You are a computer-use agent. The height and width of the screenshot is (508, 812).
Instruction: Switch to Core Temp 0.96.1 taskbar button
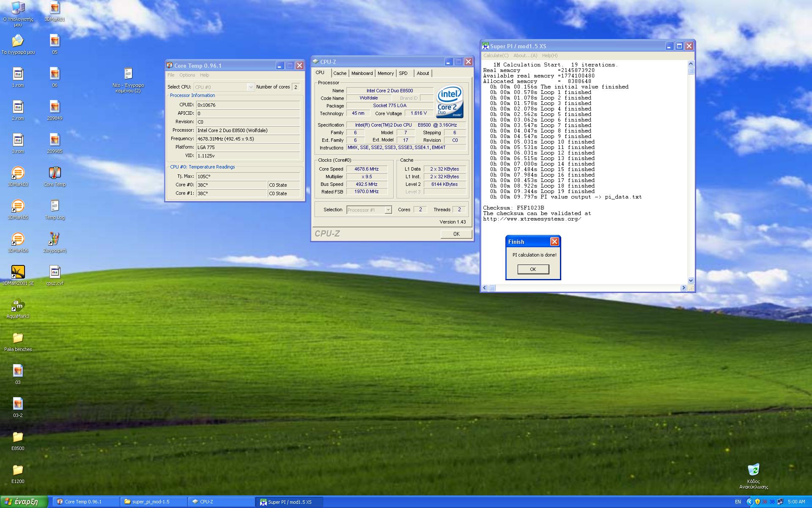click(x=86, y=502)
